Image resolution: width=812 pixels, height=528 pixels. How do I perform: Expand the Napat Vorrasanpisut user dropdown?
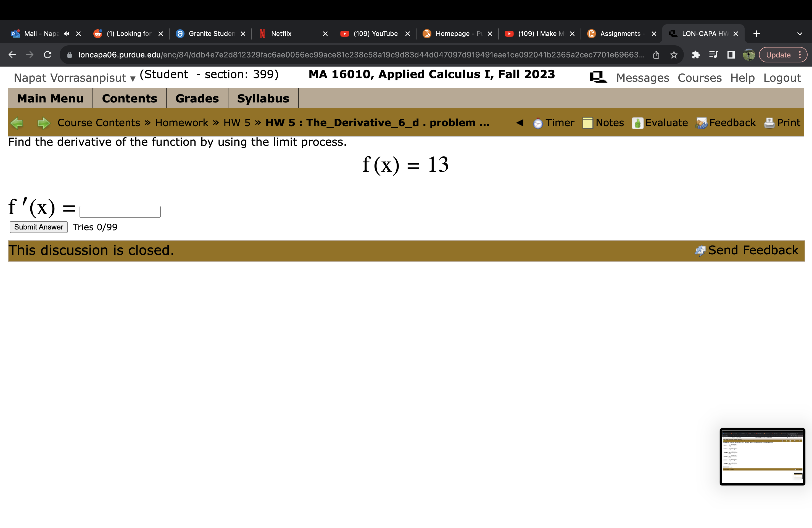pyautogui.click(x=133, y=79)
